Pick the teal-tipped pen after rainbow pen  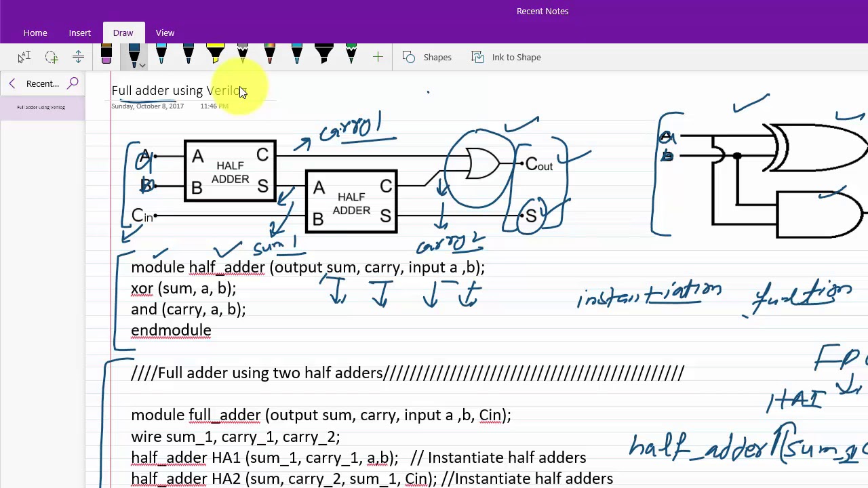tap(296, 56)
